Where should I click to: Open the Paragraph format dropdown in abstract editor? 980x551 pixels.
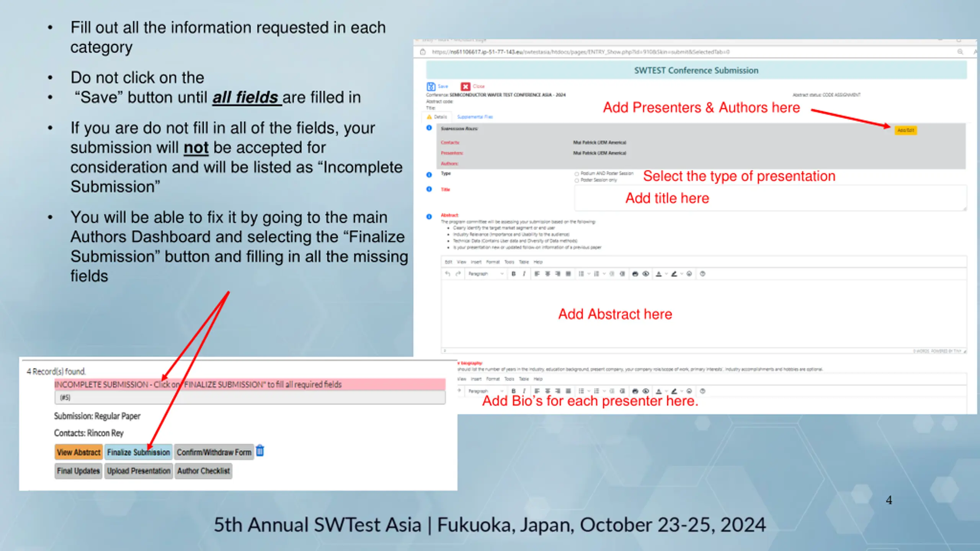click(485, 274)
